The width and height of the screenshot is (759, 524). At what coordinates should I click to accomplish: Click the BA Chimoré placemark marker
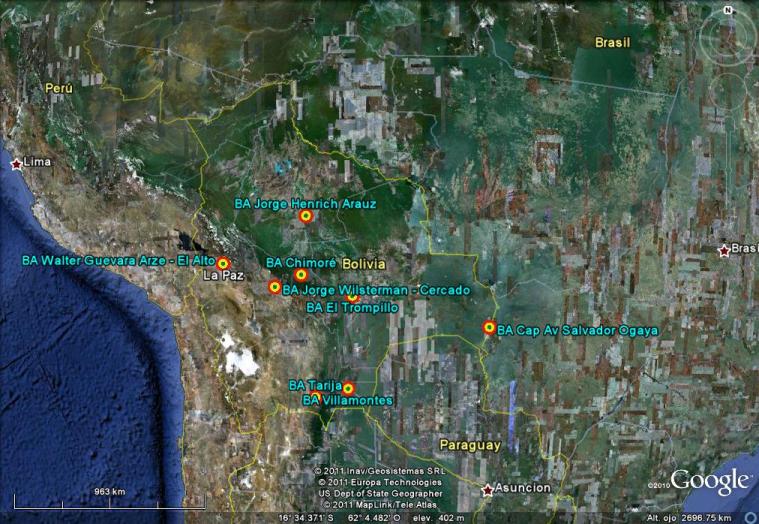coord(301,274)
